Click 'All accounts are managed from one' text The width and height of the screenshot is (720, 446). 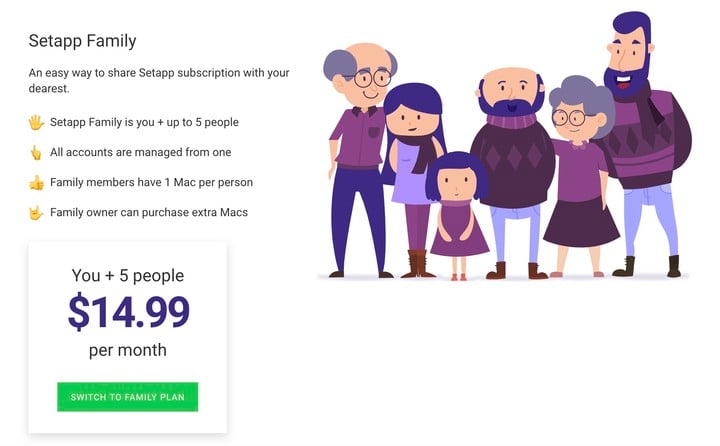(141, 152)
